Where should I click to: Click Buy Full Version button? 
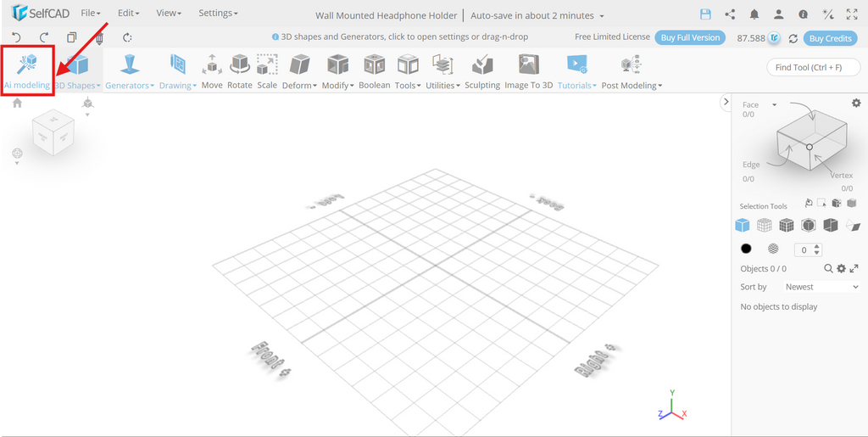(690, 37)
